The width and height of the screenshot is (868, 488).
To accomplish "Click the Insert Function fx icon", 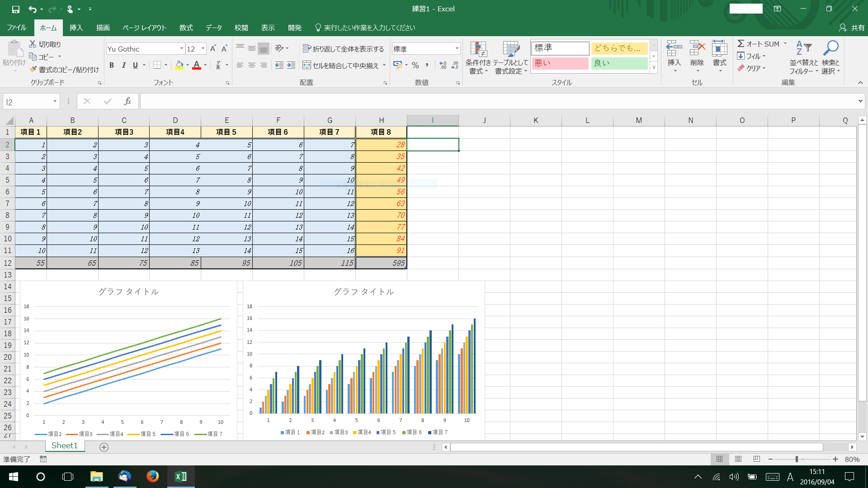I will click(127, 102).
